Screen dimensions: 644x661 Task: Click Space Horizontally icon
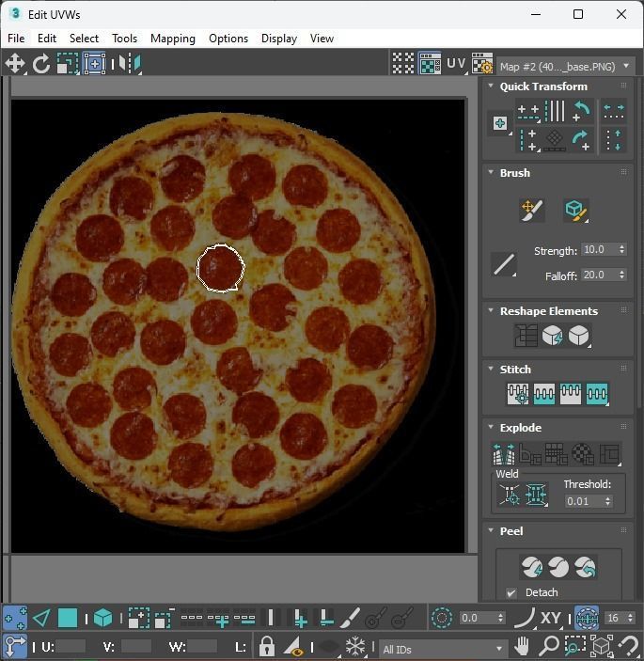[x=614, y=112]
